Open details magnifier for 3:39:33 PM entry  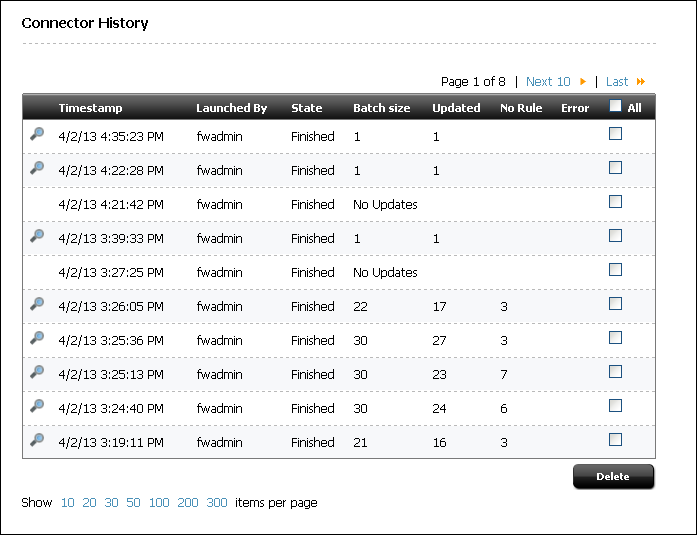[37, 236]
